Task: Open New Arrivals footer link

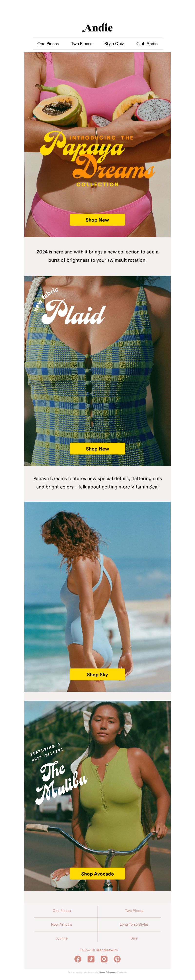Action: coord(62,924)
